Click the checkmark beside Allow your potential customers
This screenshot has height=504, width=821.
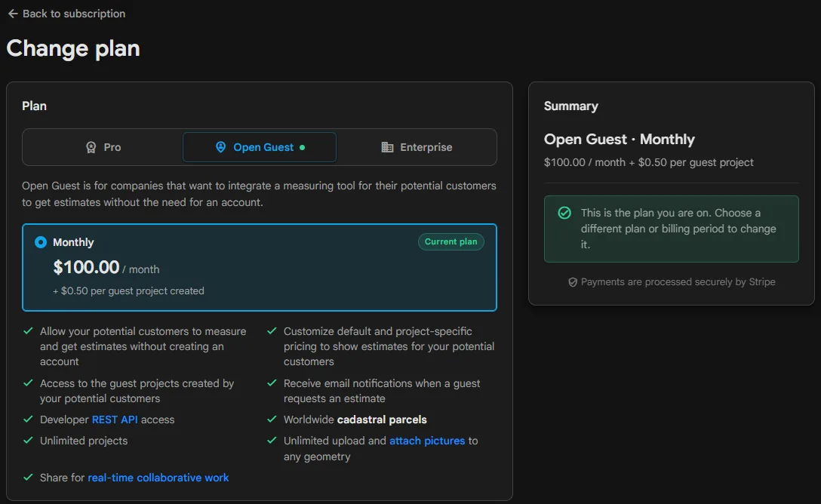pos(28,330)
